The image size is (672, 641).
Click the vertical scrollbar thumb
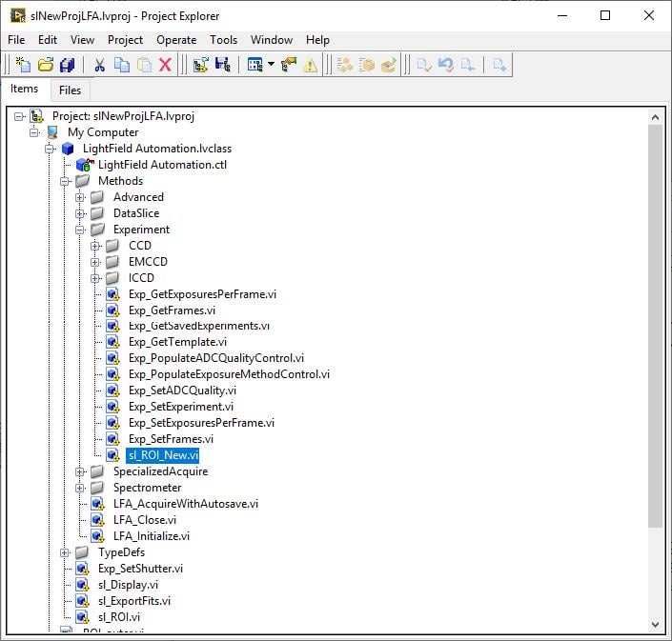655,327
